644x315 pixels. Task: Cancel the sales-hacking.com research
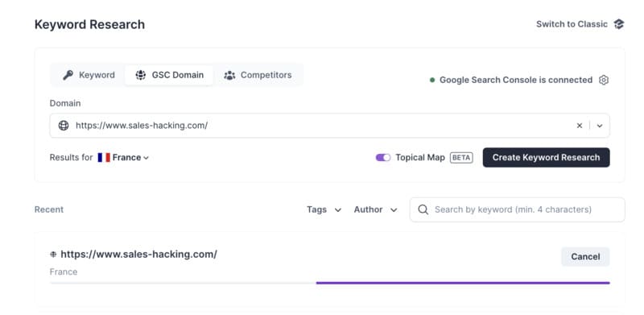tap(585, 257)
